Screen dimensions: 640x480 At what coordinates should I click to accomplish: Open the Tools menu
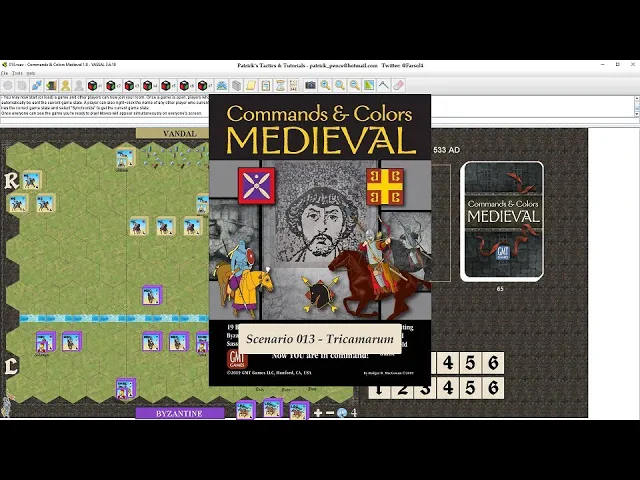(x=17, y=73)
